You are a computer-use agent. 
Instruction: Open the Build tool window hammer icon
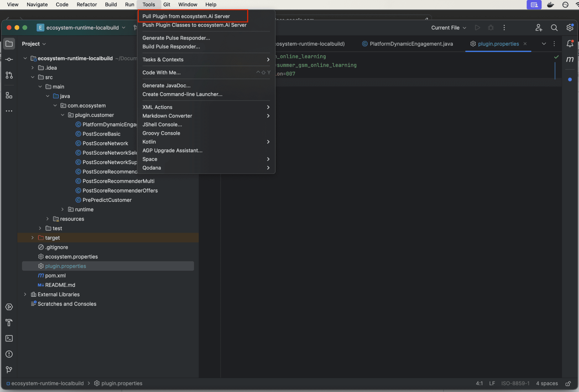click(x=9, y=323)
